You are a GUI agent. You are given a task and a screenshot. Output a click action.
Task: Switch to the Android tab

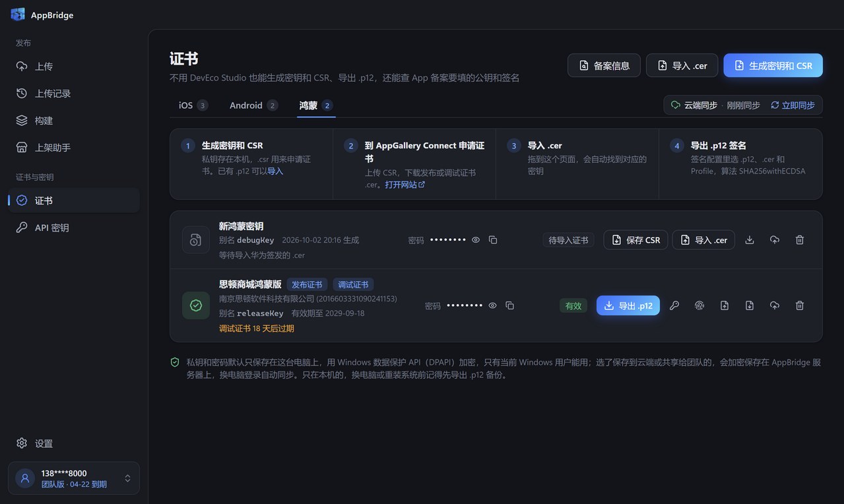(253, 106)
